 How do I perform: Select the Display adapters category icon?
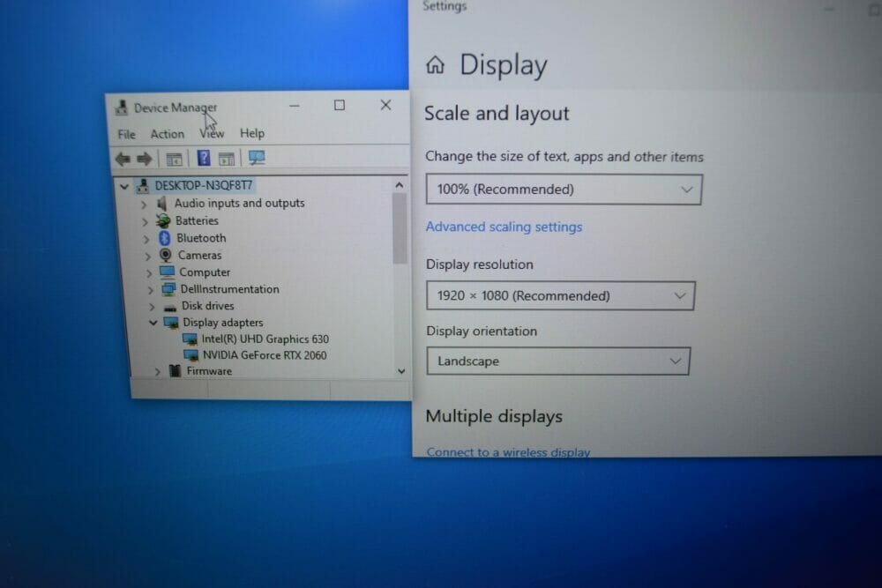(171, 322)
